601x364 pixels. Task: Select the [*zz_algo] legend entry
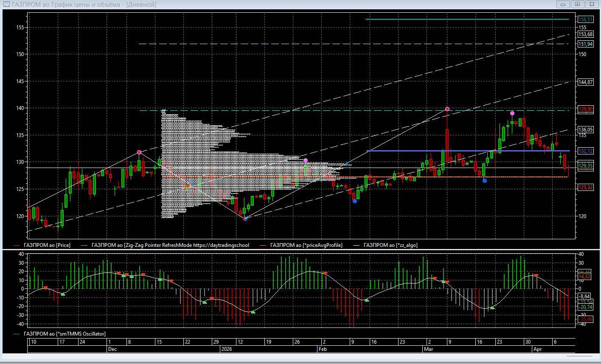[x=390, y=245]
